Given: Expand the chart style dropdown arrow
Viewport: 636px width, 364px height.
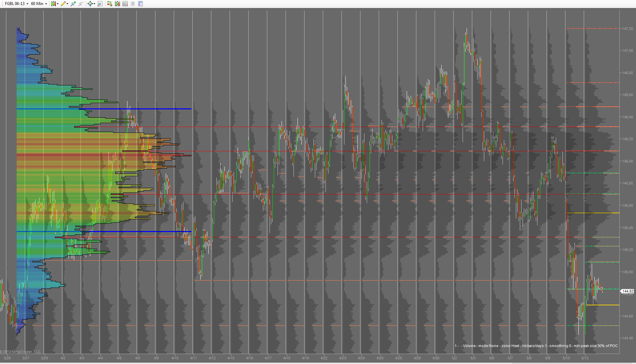Looking at the screenshot, I should pos(58,4).
